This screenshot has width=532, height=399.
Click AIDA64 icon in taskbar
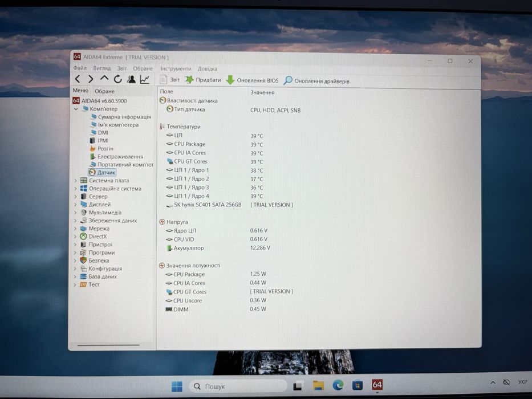point(377,385)
